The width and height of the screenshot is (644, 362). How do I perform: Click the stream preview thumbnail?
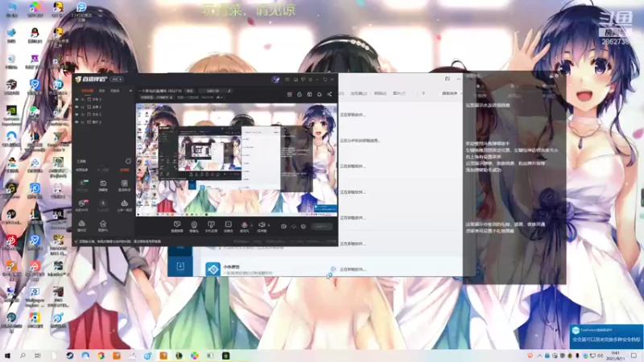(237, 159)
